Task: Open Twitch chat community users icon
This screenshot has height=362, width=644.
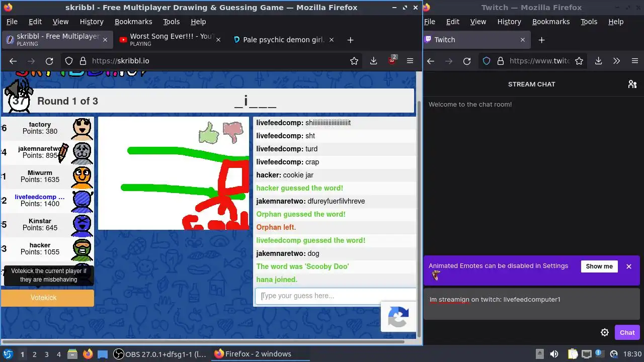Action: click(x=632, y=84)
